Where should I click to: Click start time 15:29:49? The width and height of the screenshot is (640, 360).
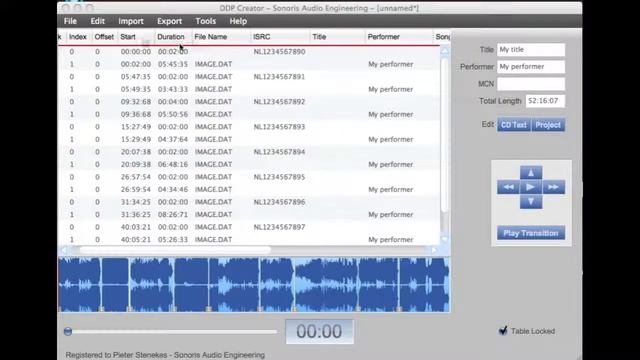pos(136,140)
